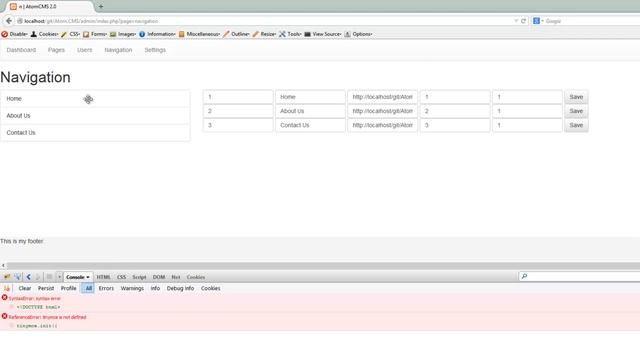The image size is (640, 360).
Task: Click the site identity icon in address bar
Action: coord(20,21)
